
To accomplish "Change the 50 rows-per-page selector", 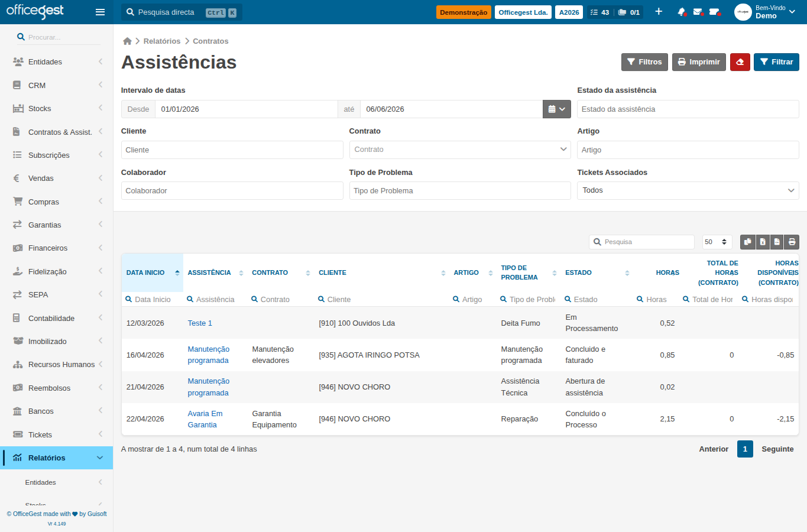I will point(717,242).
